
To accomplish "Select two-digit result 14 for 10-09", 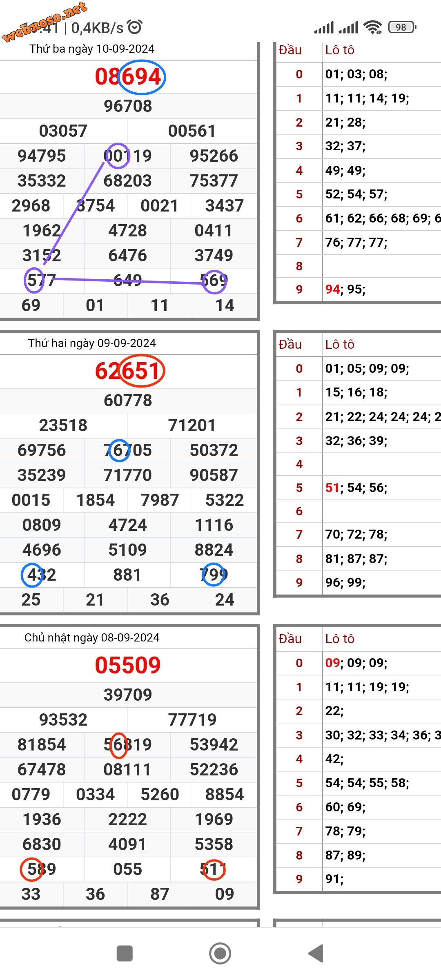I will point(225,305).
